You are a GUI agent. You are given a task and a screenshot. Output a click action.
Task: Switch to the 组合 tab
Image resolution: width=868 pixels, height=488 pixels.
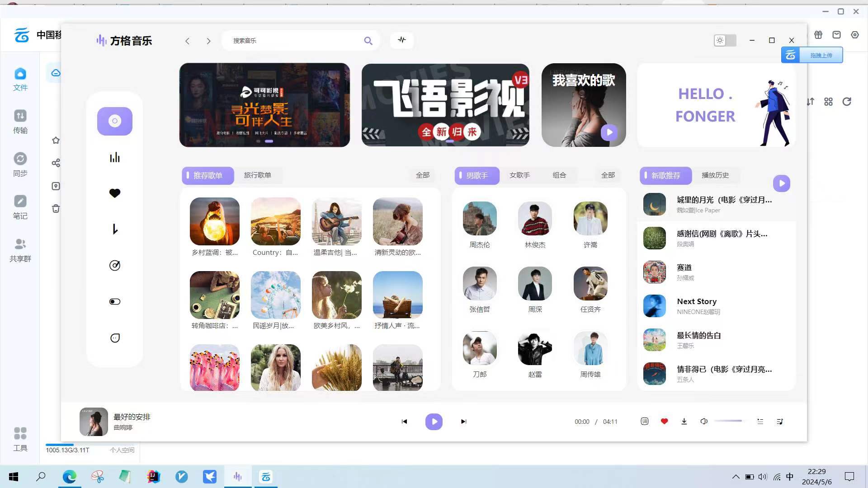(x=559, y=175)
